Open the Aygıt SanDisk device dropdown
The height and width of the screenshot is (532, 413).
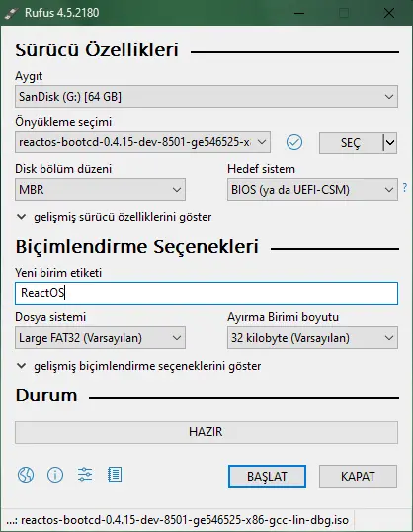tap(206, 97)
